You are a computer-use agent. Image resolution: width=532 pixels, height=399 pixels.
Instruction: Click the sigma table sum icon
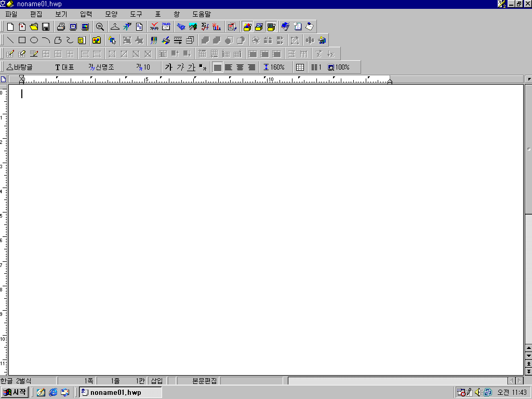pos(318,54)
